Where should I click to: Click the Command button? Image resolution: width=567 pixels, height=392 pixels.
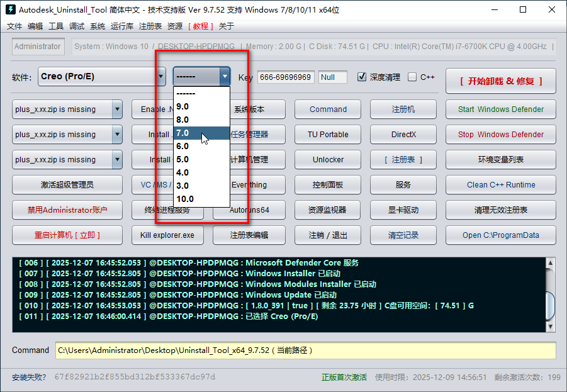click(328, 109)
